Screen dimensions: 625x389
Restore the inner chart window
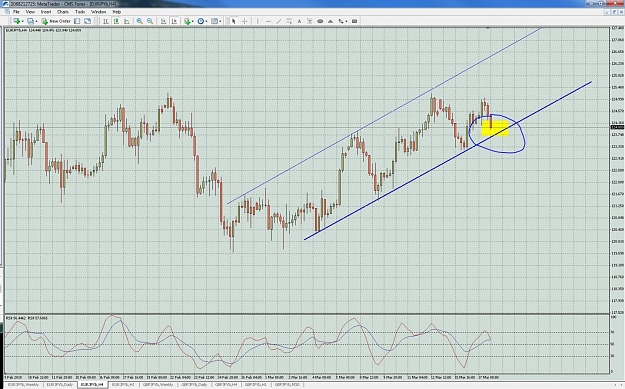pyautogui.click(x=613, y=12)
